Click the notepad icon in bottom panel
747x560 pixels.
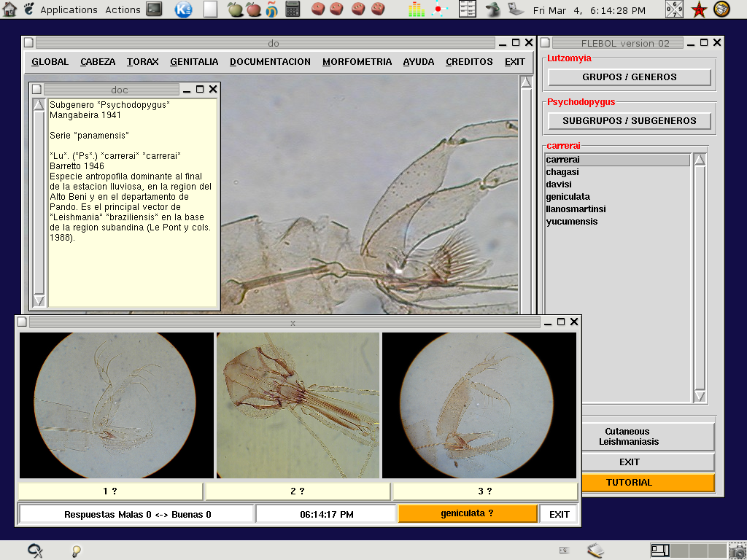(x=595, y=551)
